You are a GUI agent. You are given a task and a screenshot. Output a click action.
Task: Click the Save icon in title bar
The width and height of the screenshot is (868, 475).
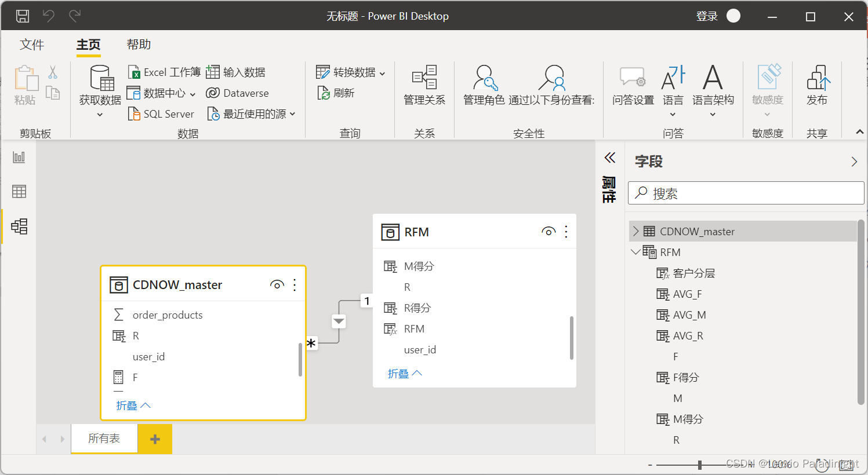coord(23,16)
